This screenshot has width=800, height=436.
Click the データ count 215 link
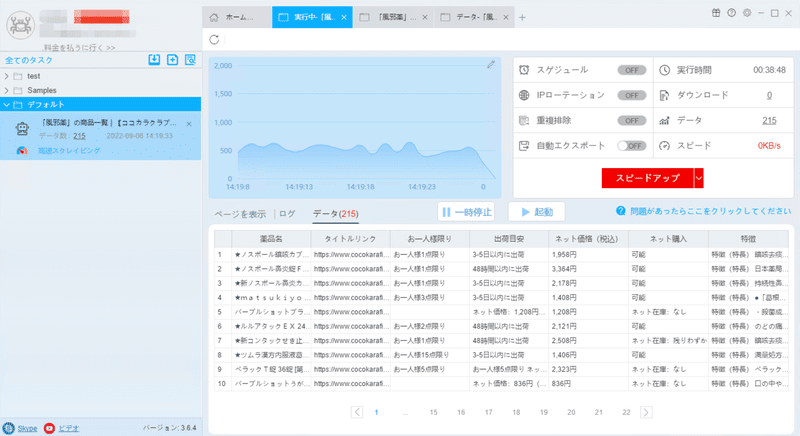point(769,120)
